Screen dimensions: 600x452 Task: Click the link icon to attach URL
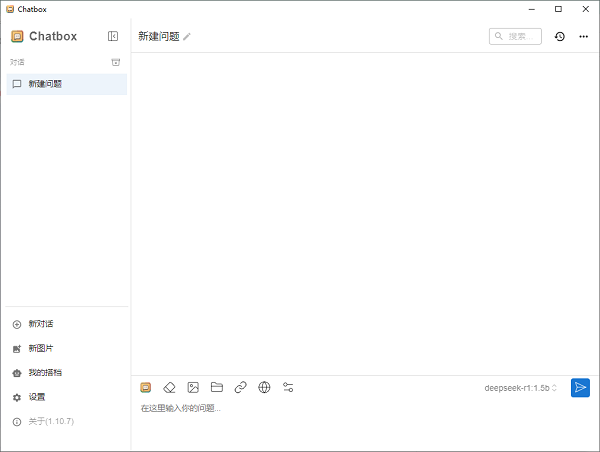point(240,387)
